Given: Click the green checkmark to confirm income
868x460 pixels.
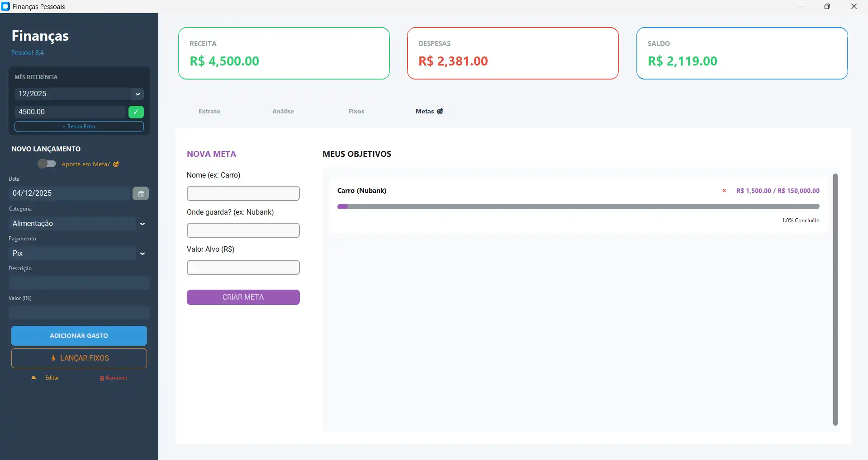Looking at the screenshot, I should coord(136,112).
